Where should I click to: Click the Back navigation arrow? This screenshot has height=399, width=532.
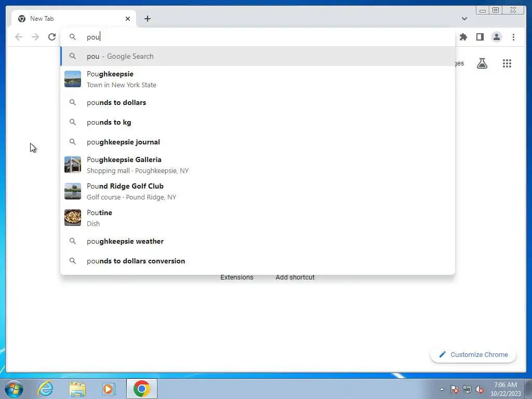coord(19,37)
